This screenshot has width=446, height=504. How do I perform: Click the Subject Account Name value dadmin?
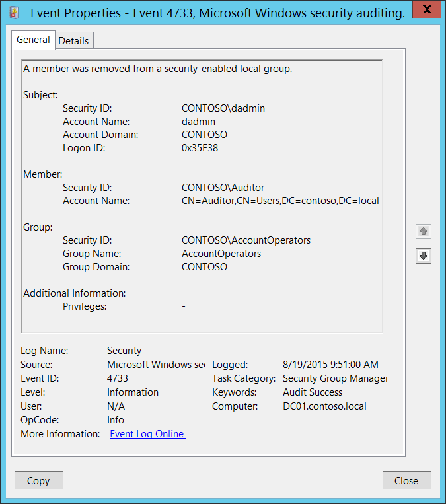198,122
